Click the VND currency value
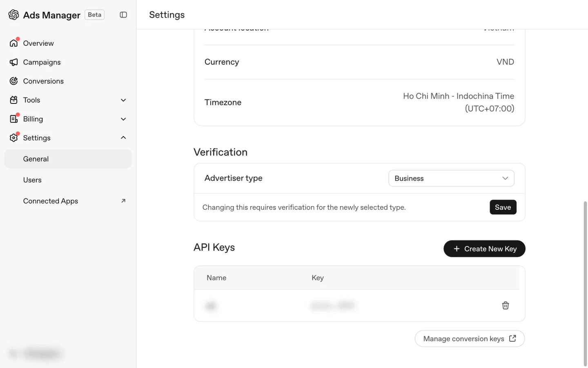The height and width of the screenshot is (368, 588). pyautogui.click(x=505, y=62)
